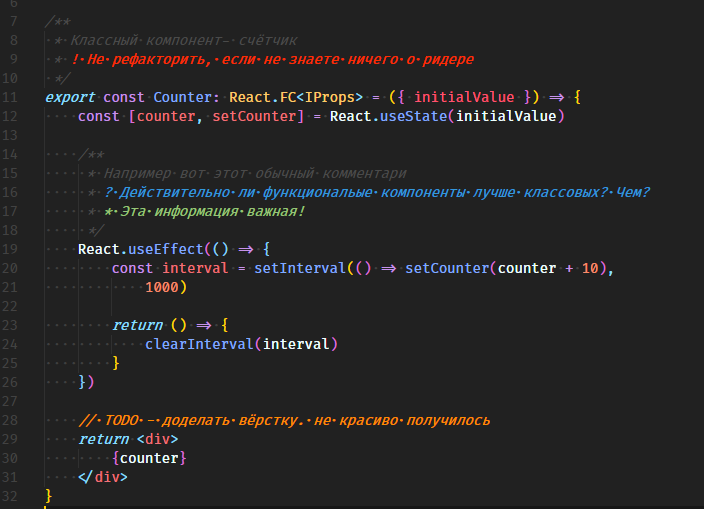Image resolution: width=704 pixels, height=509 pixels.
Task: Click 'setCounter' in the destructured array on line 12
Action: (x=254, y=116)
